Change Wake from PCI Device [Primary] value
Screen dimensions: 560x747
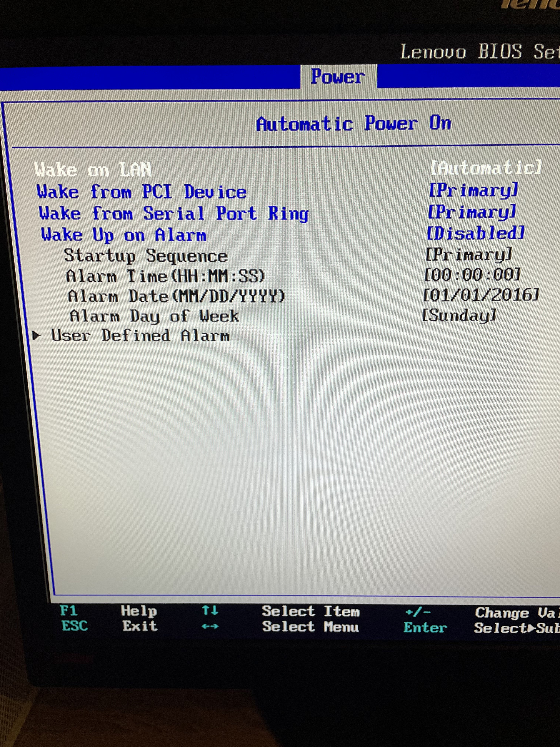[473, 190]
